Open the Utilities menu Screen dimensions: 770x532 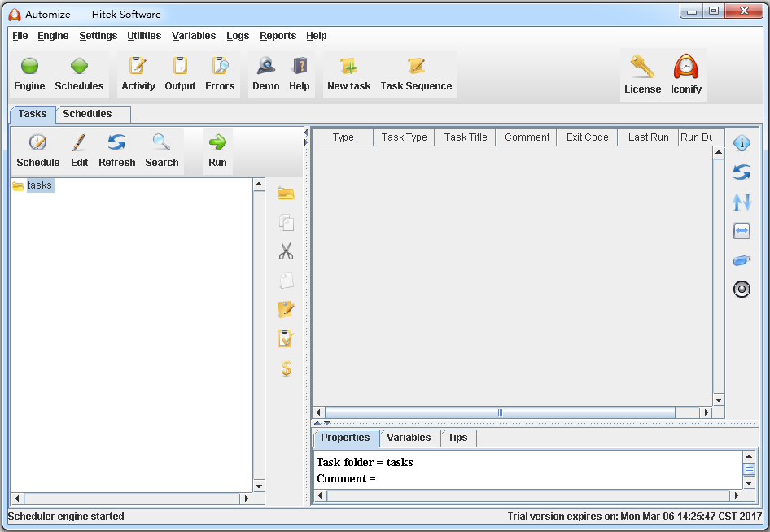coord(144,35)
